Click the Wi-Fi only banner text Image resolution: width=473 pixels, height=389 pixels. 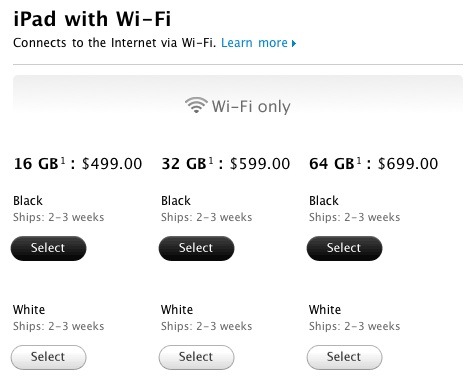[251, 107]
